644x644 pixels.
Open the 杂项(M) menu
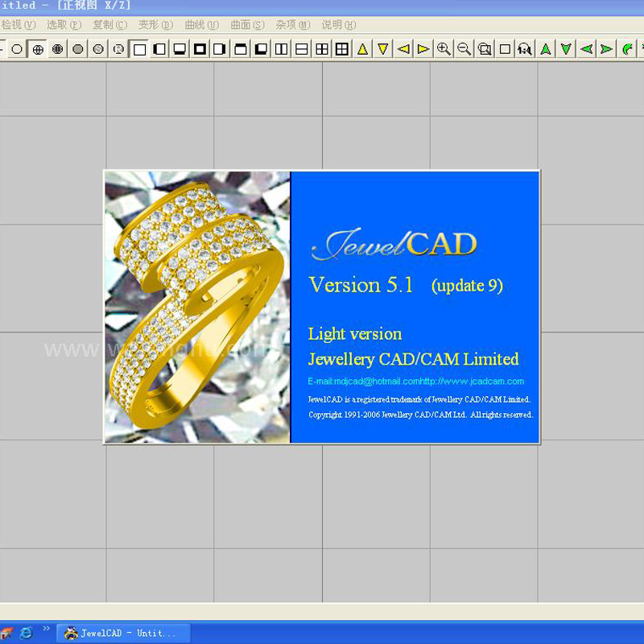click(x=293, y=25)
